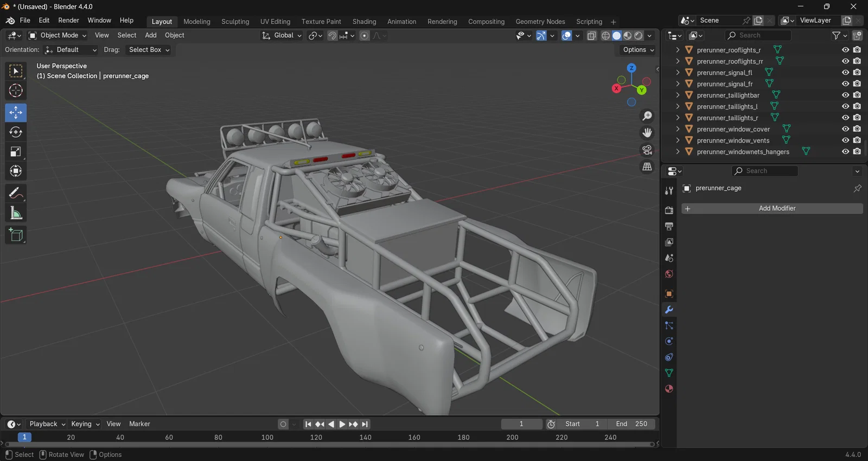This screenshot has height=461, width=868.
Task: Open the Material properties tab
Action: pyautogui.click(x=669, y=389)
